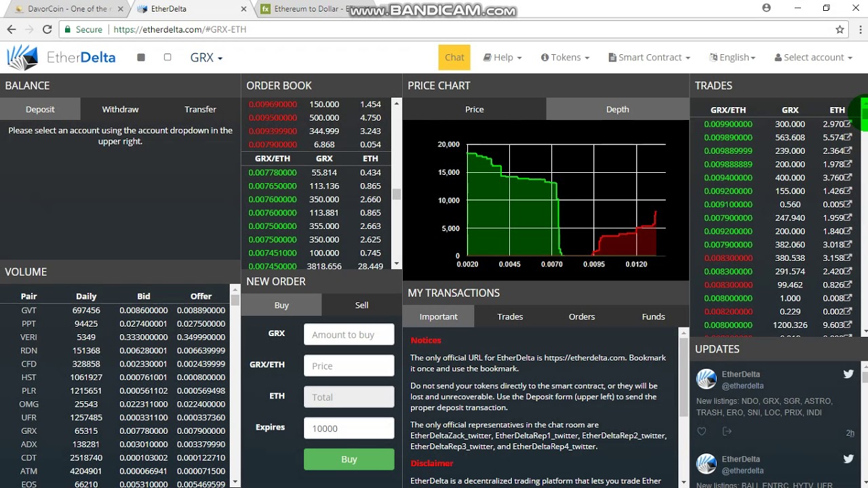Open transaction link for the 1200.326 GRX trade
The height and width of the screenshot is (488, 868).
point(848,325)
